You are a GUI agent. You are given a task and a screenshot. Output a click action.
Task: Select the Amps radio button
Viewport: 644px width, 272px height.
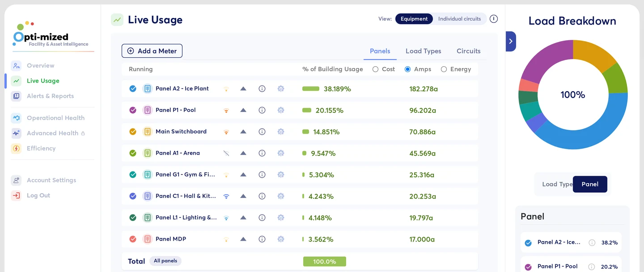[408, 69]
